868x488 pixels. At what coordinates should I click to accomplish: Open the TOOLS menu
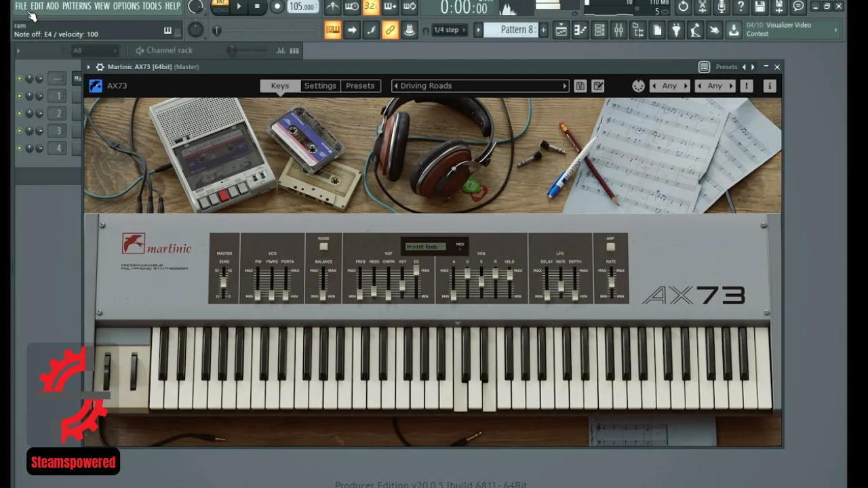pyautogui.click(x=152, y=6)
